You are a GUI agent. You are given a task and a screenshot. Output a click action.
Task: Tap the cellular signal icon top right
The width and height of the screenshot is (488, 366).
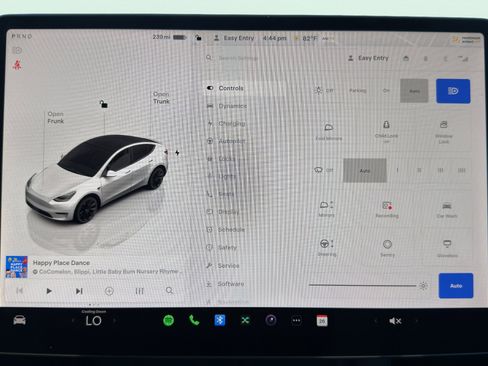tap(463, 59)
